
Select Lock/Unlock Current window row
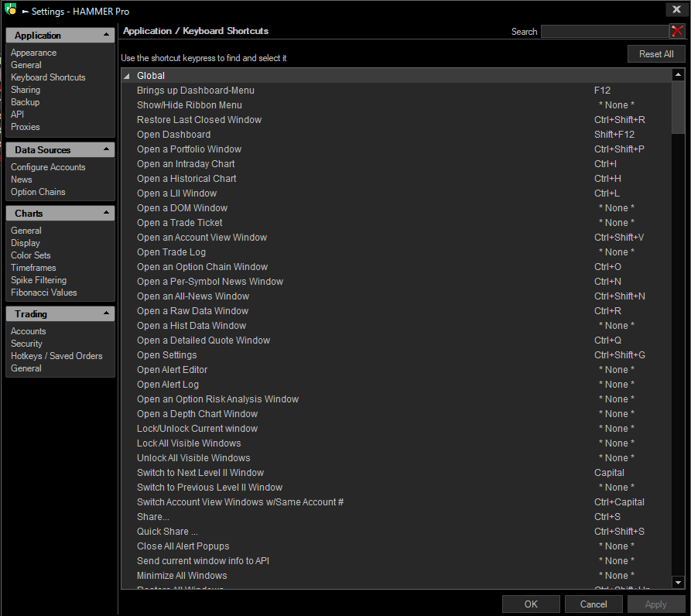click(397, 428)
